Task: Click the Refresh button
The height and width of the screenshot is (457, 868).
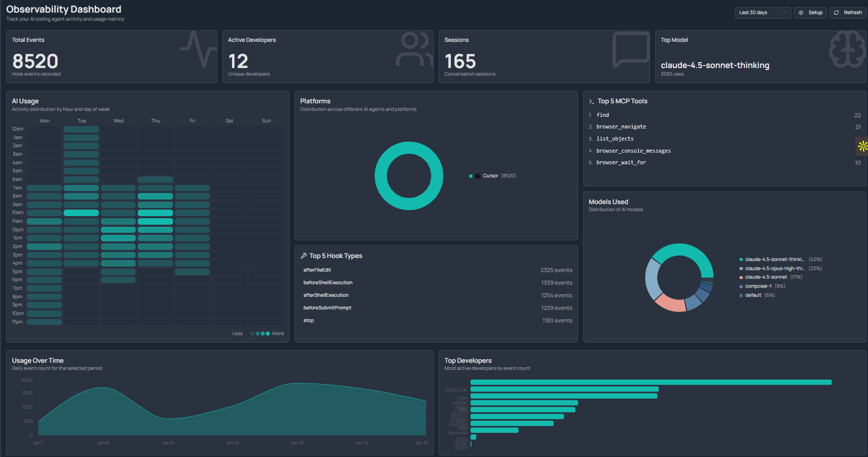Action: (x=848, y=13)
